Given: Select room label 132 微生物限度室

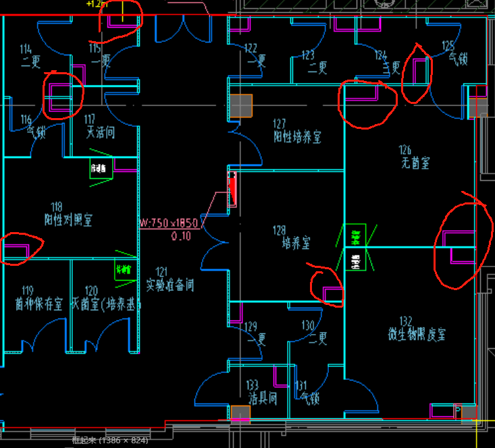Looking at the screenshot, I should [417, 329].
